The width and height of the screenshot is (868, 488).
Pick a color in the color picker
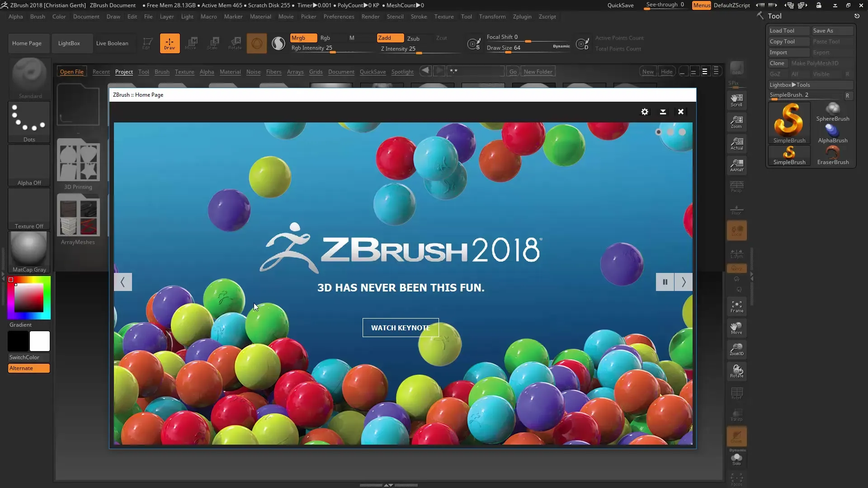[x=29, y=298]
